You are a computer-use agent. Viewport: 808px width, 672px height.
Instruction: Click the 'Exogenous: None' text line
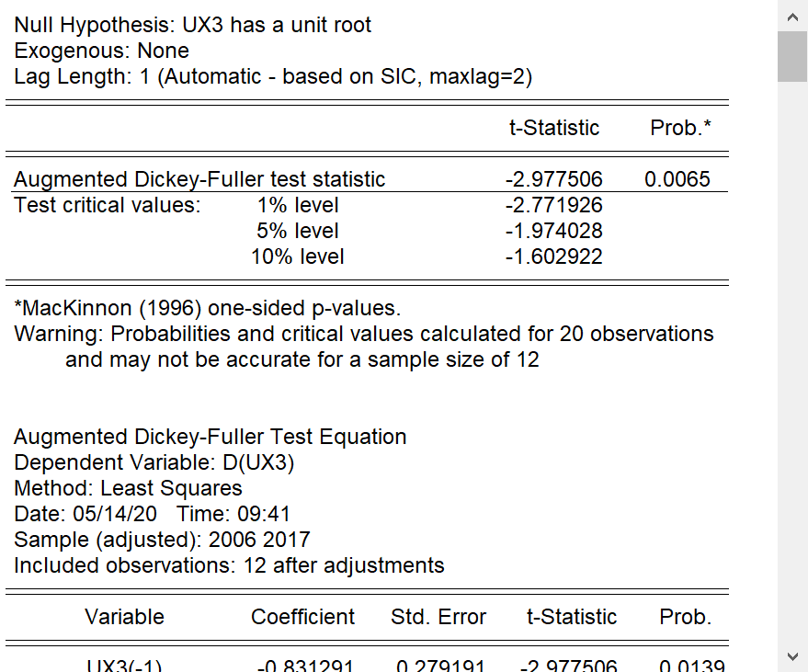(102, 51)
